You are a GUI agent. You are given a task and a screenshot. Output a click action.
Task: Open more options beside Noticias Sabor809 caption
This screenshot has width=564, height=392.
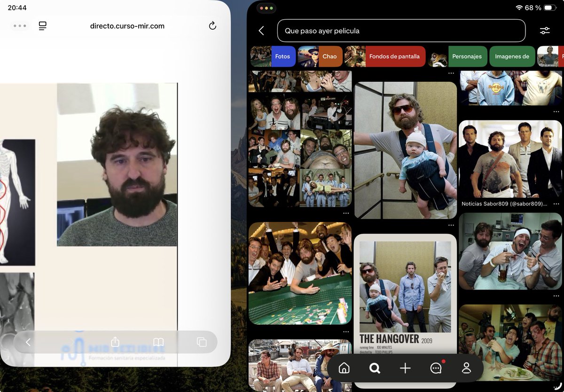pyautogui.click(x=556, y=204)
